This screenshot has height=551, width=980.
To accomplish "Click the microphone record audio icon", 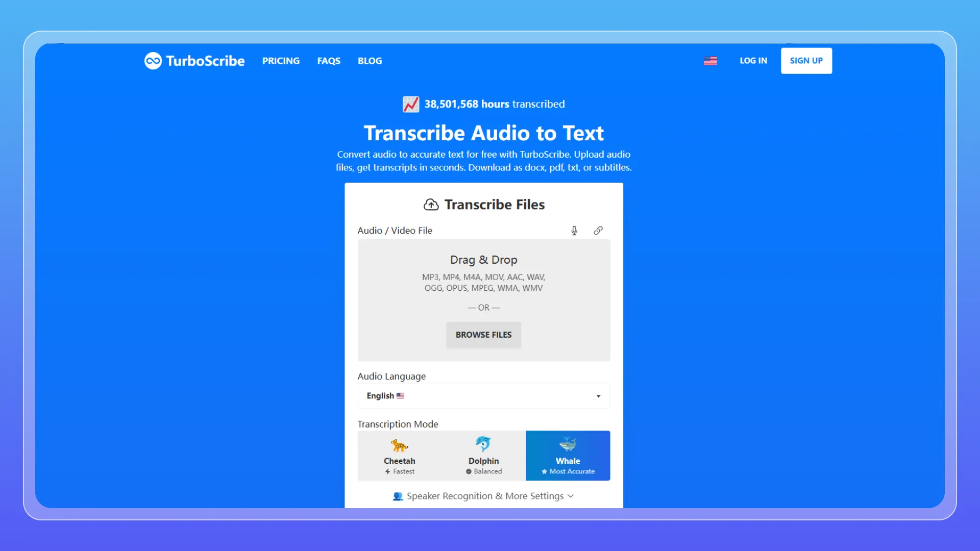I will 574,231.
